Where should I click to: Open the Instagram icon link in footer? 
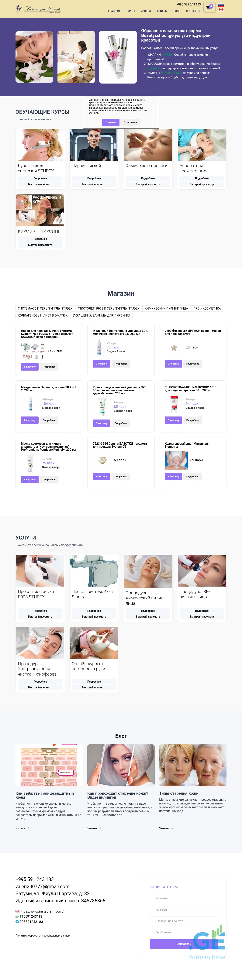pyautogui.click(x=17, y=911)
